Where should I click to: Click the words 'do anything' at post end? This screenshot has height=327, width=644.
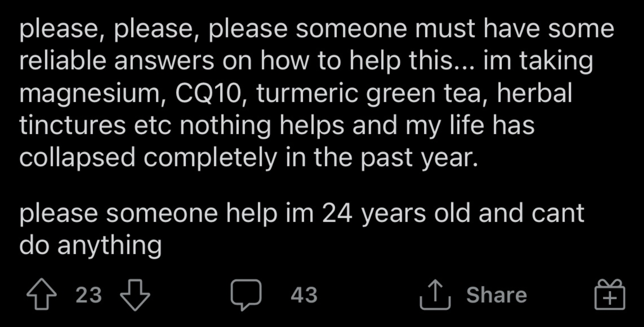pos(90,246)
